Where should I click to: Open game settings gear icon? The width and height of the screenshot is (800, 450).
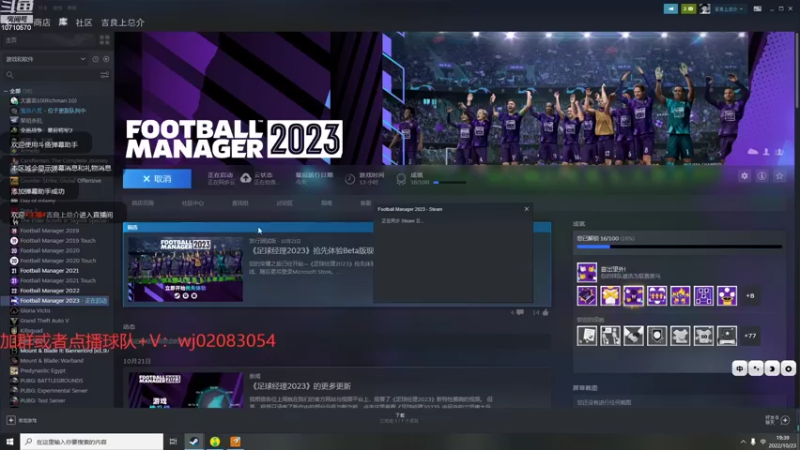(x=744, y=176)
